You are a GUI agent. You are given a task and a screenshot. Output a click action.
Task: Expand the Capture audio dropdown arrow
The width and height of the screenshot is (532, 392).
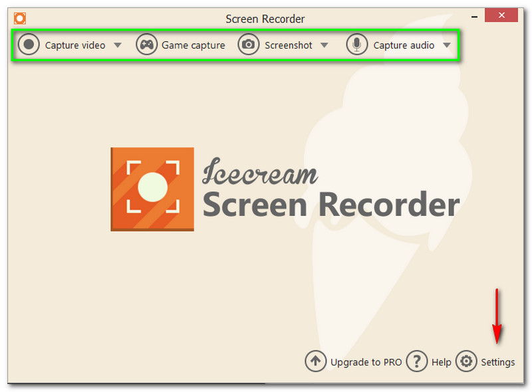(447, 45)
